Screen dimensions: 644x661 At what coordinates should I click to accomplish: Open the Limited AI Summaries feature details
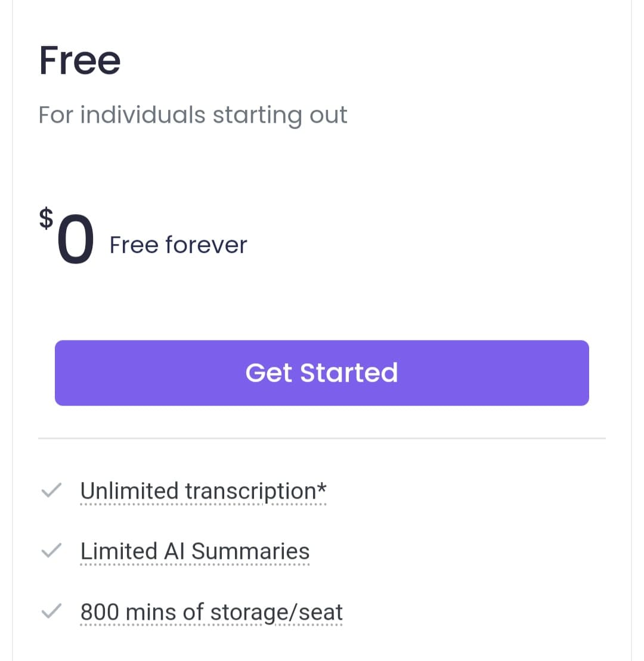(195, 552)
